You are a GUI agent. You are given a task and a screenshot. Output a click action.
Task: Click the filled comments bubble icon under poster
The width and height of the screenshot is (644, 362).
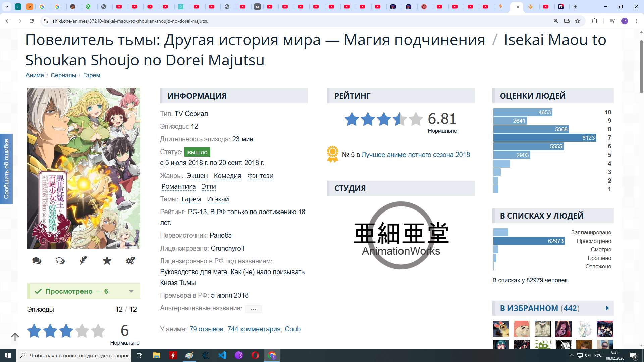point(37,261)
